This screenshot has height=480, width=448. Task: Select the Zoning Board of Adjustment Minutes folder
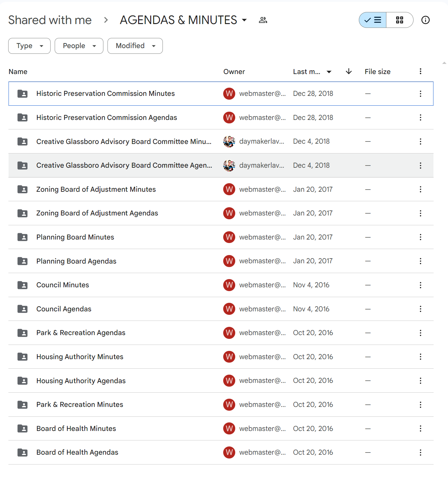click(221, 189)
